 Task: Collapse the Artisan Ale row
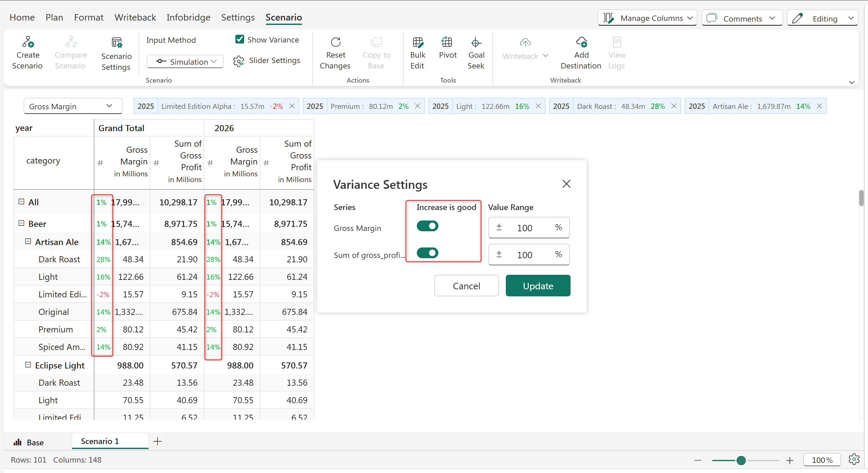[28, 242]
